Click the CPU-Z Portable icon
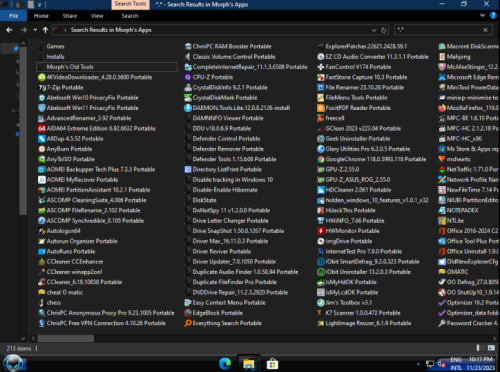500x372 pixels. click(x=188, y=77)
